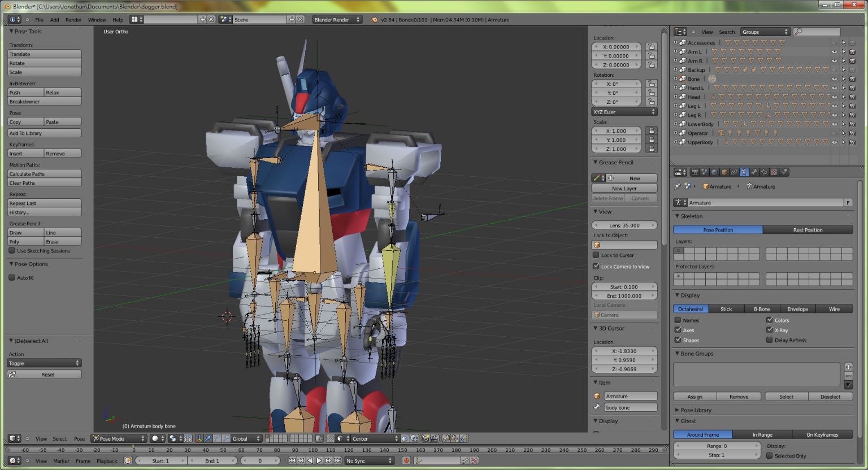
Task: Click the timeline record auto-keyframe button
Action: click(406, 460)
